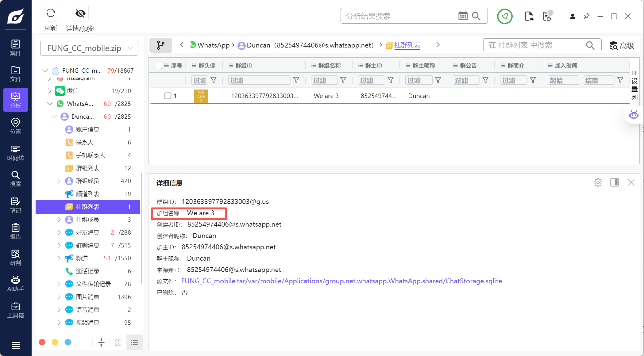Click the export file icon in top bar
The image size is (644, 356).
pyautogui.click(x=529, y=16)
